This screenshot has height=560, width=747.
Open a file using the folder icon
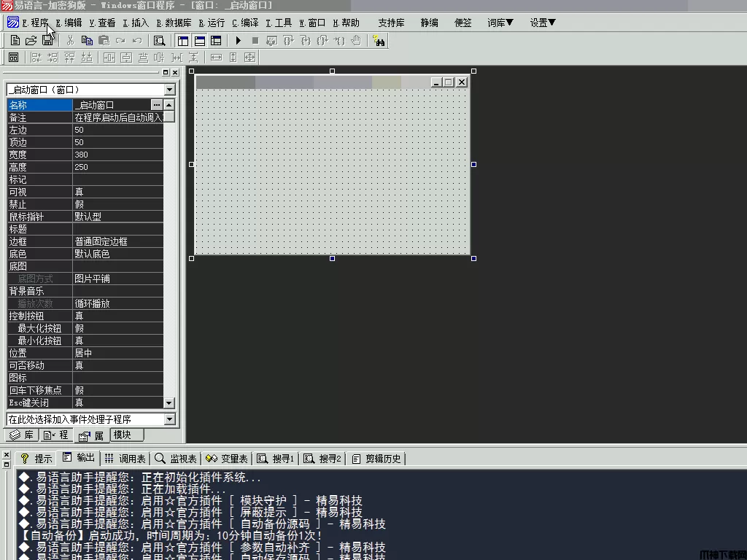[31, 41]
